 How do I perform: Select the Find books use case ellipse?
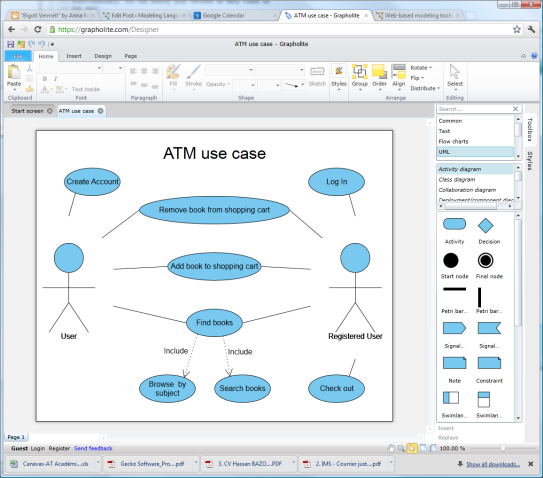coord(214,322)
